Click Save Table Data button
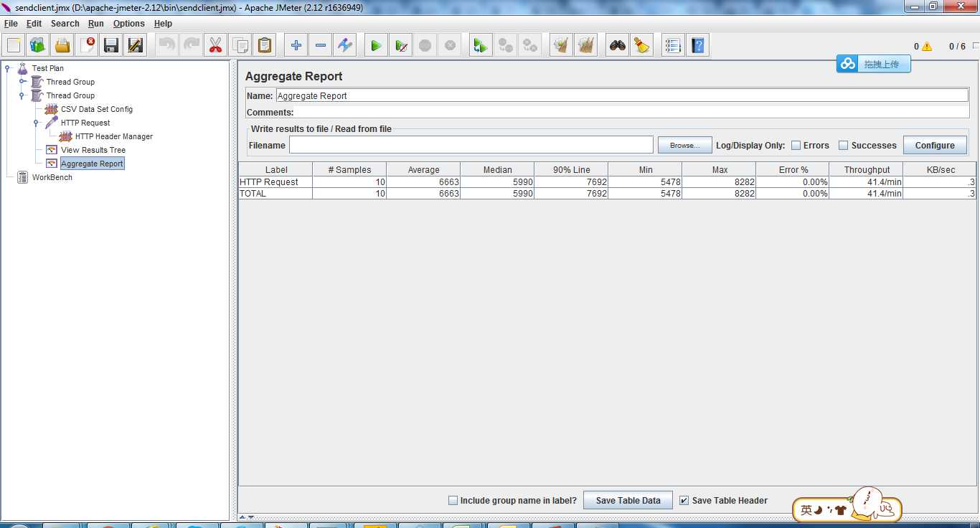 (628, 500)
